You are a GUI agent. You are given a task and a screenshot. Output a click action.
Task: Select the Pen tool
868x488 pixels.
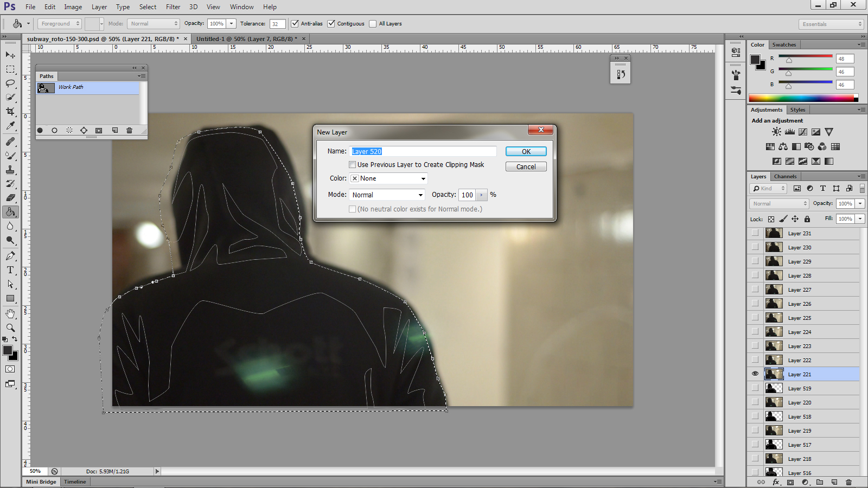point(10,255)
